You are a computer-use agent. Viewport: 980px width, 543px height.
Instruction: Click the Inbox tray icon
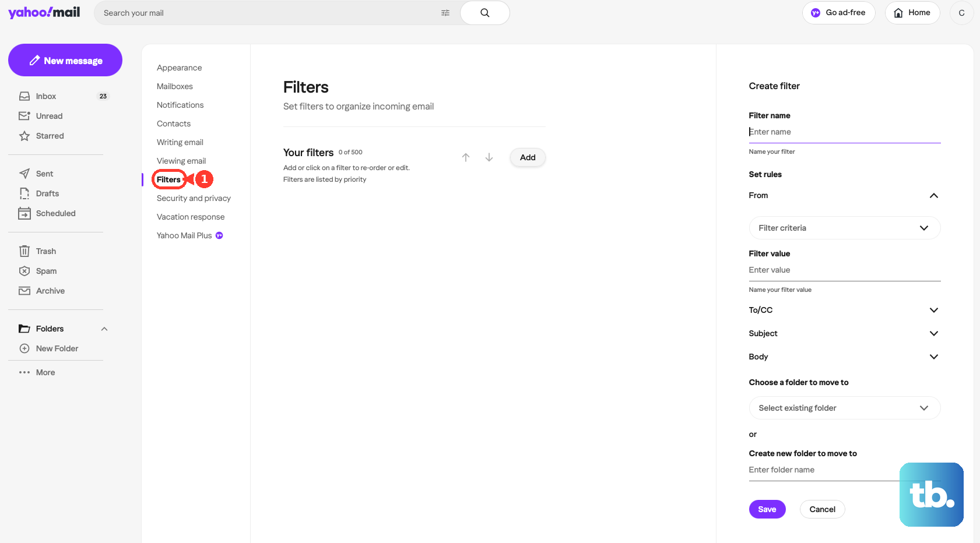tap(24, 96)
